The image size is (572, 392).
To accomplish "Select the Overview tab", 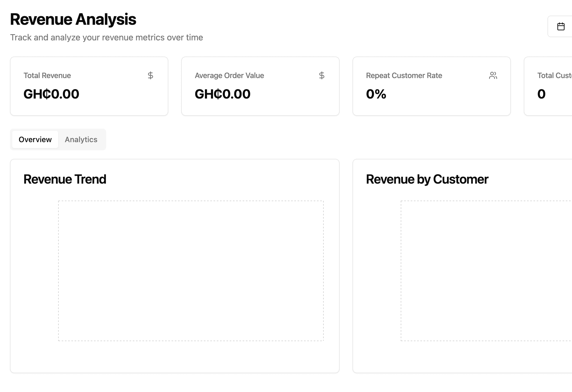I will 35,139.
